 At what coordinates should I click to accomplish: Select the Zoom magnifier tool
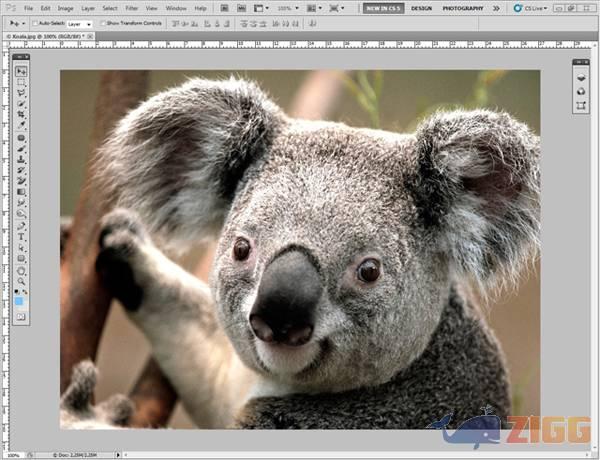pos(21,281)
